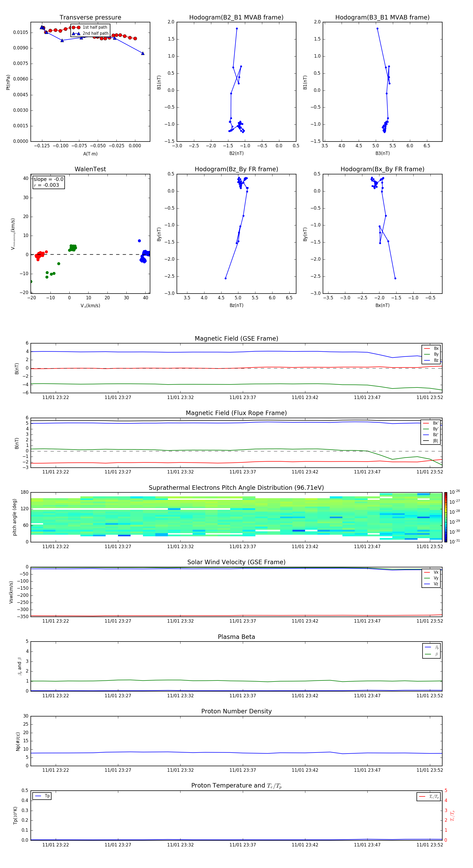The width and height of the screenshot is (473, 868).
Task: Click the 'Proton Temperature and Te/Tp' title
Action: click(x=236, y=786)
